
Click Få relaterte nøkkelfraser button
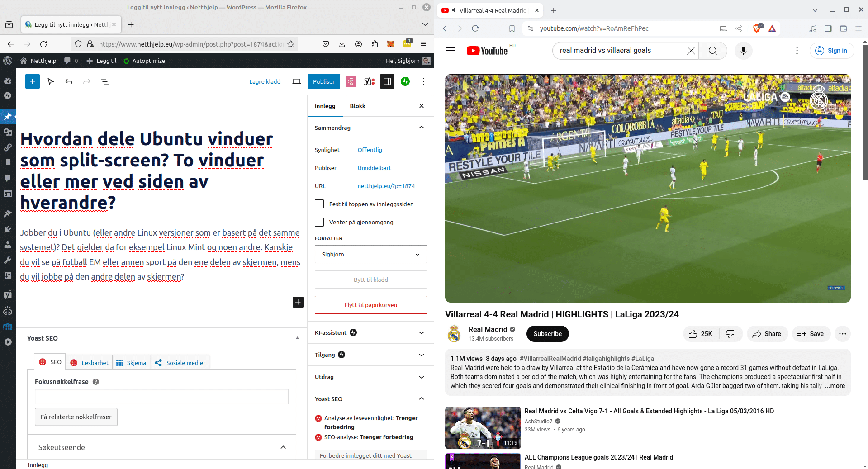click(76, 417)
